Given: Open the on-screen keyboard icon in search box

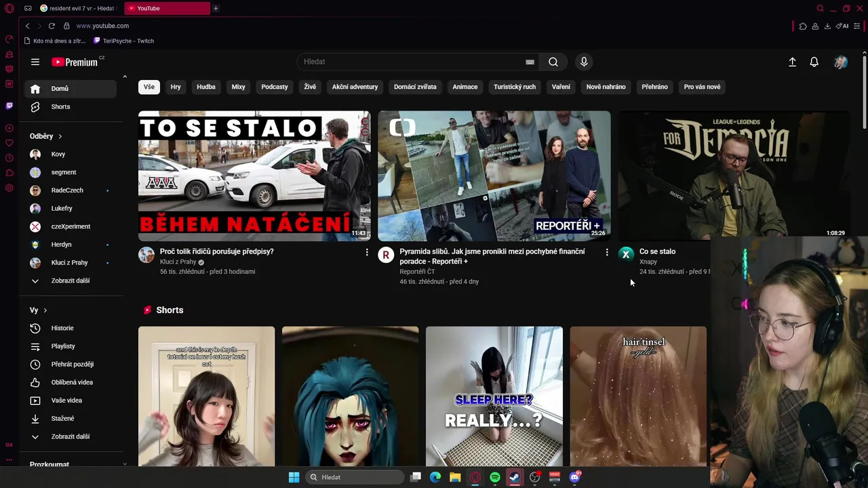Looking at the screenshot, I should (530, 62).
